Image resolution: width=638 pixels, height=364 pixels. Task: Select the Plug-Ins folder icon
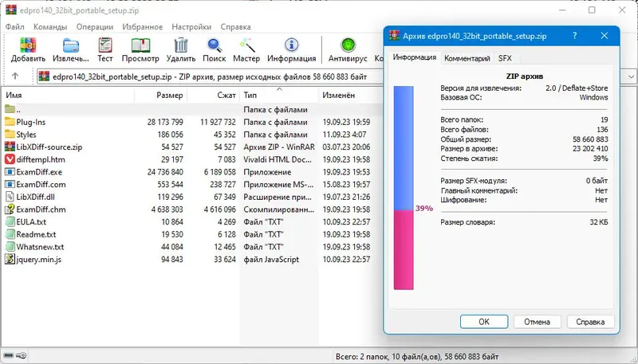pos(10,122)
